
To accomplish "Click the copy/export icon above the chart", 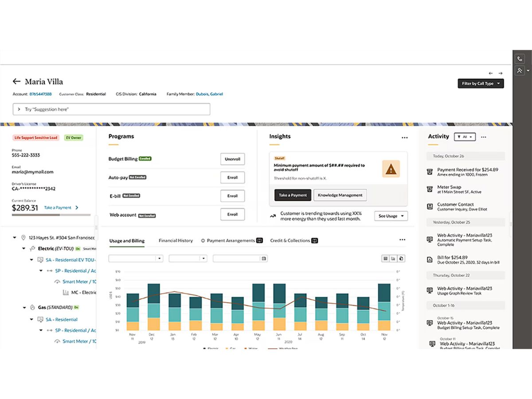I will click(x=401, y=258).
